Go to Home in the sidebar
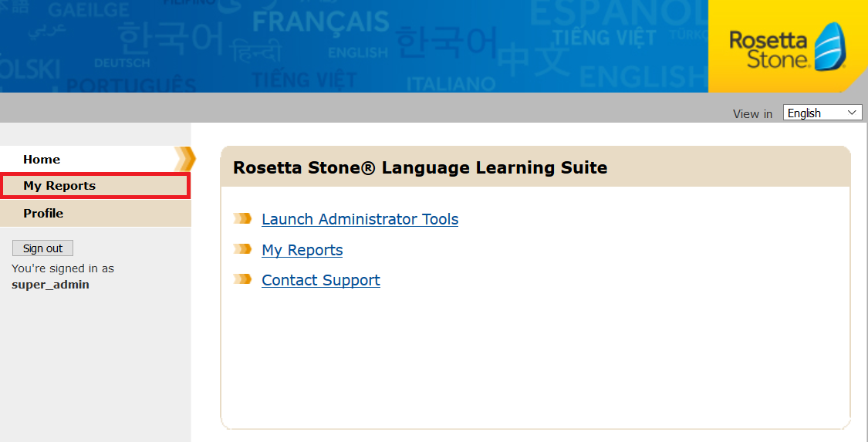Viewport: 868px width, 442px height. 42,160
